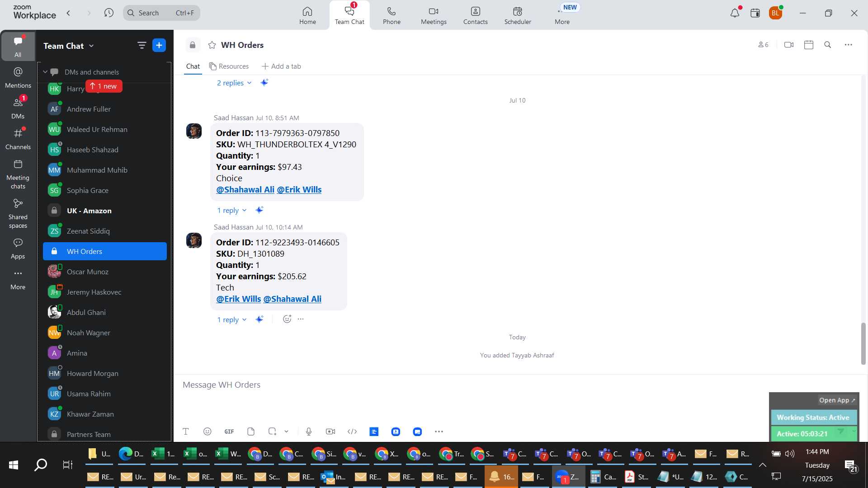Open the chat history clock icon
868x488 pixels.
pyautogui.click(x=108, y=13)
